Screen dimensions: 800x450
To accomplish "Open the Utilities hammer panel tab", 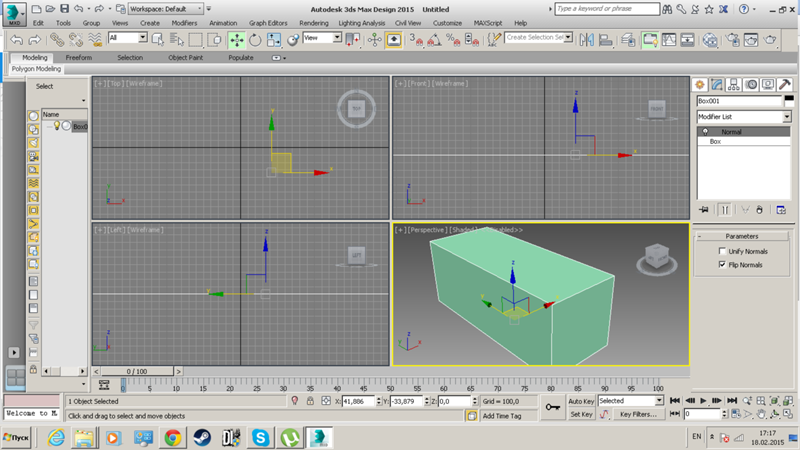I will pos(785,85).
